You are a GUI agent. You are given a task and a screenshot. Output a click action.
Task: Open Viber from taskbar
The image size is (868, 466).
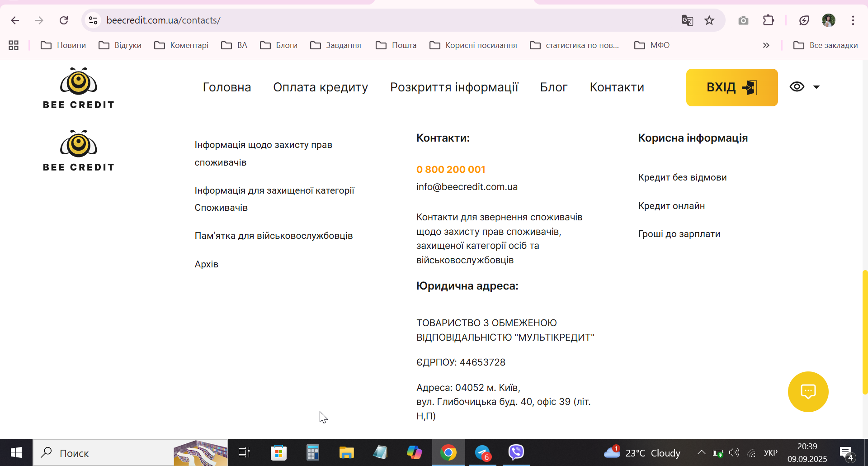pyautogui.click(x=516, y=453)
